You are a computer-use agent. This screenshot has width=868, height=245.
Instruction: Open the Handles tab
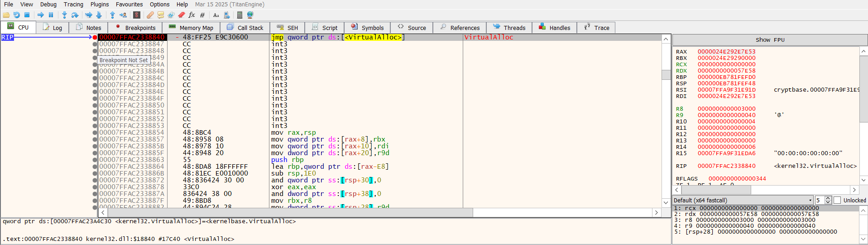point(555,28)
